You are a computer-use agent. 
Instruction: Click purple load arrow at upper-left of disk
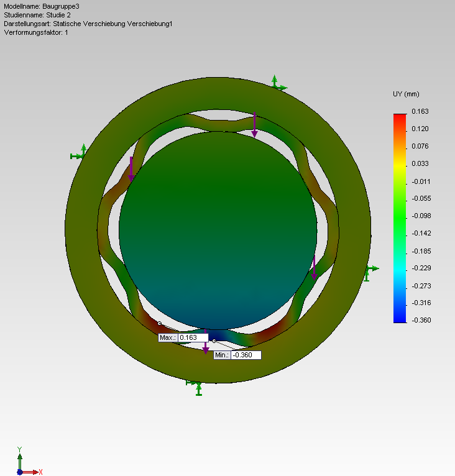pyautogui.click(x=131, y=170)
